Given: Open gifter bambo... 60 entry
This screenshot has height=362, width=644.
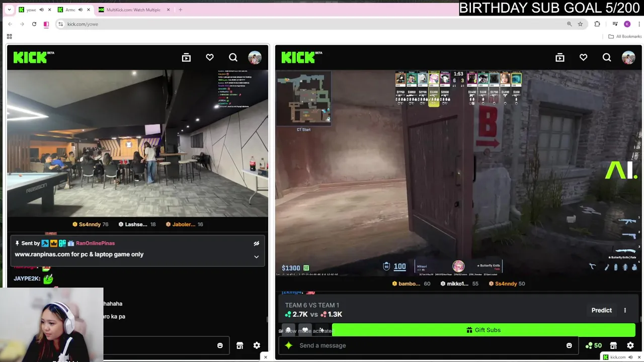Looking at the screenshot, I should [411, 284].
